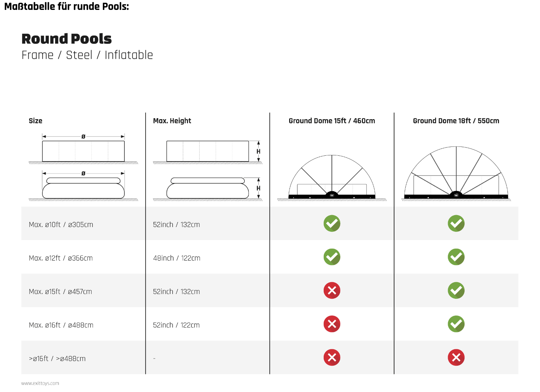Click green checkmark for ø366cm 15ft dome
This screenshot has width=540, height=392.
[x=332, y=257]
